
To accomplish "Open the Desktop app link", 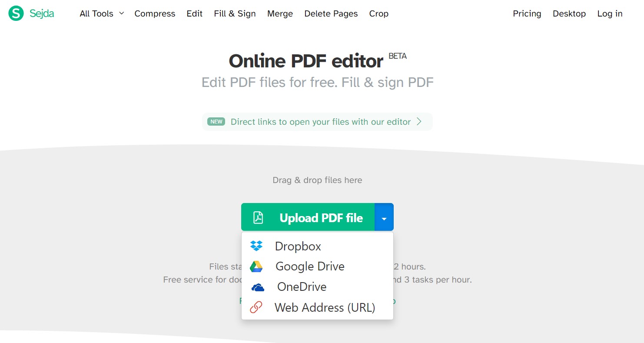I will 569,13.
